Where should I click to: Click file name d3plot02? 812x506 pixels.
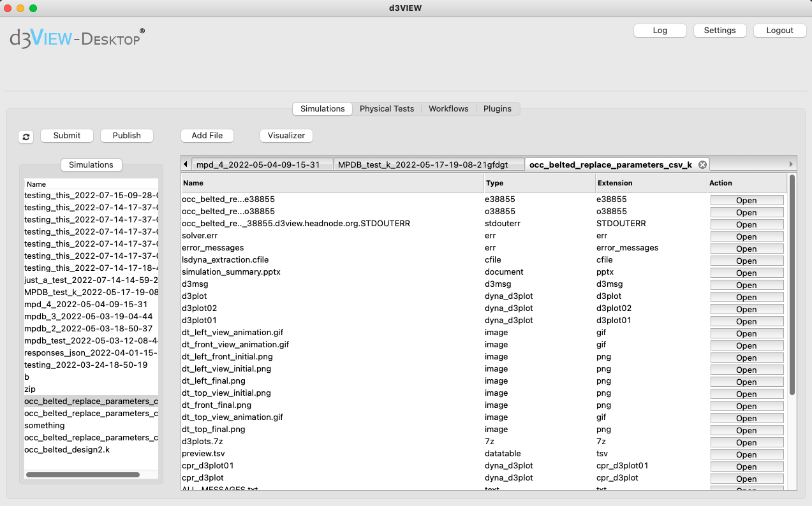tap(199, 308)
